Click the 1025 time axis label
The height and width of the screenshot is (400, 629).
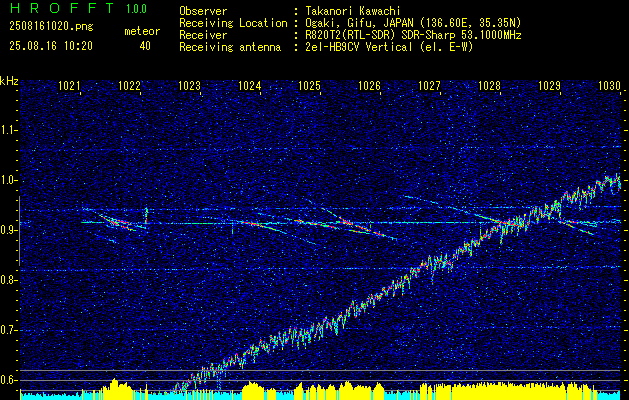tap(309, 85)
